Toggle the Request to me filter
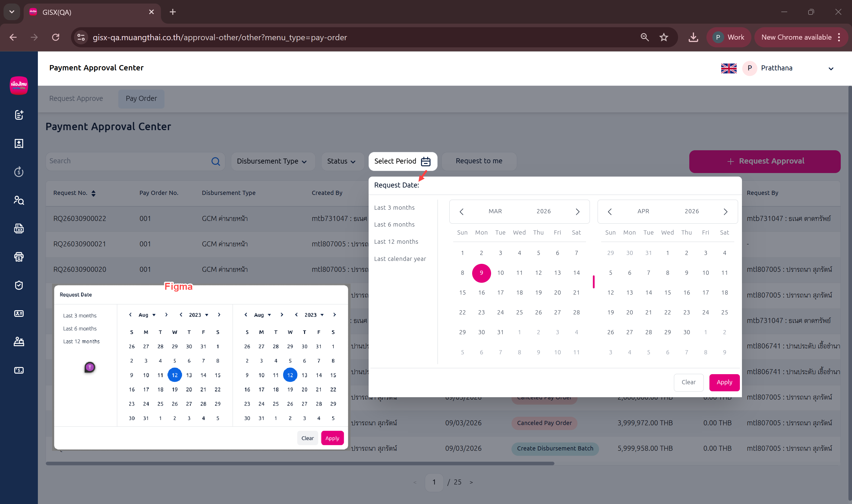Viewport: 852px width, 504px height. click(x=479, y=161)
